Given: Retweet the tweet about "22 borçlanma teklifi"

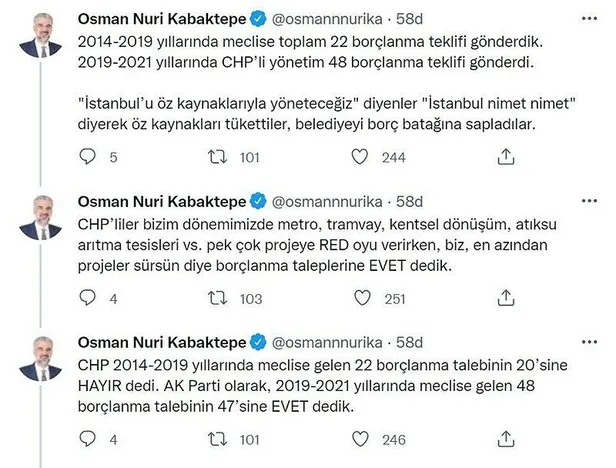Looking at the screenshot, I should (213, 156).
